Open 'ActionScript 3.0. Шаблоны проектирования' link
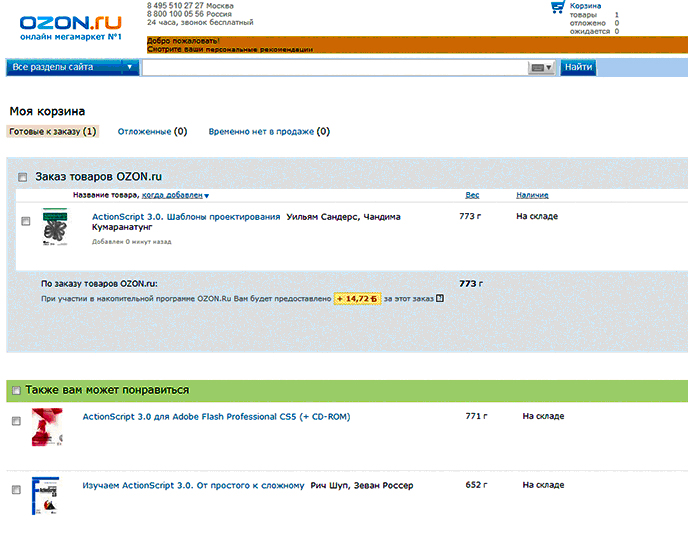Image resolution: width=688 pixels, height=536 pixels. pos(186,217)
